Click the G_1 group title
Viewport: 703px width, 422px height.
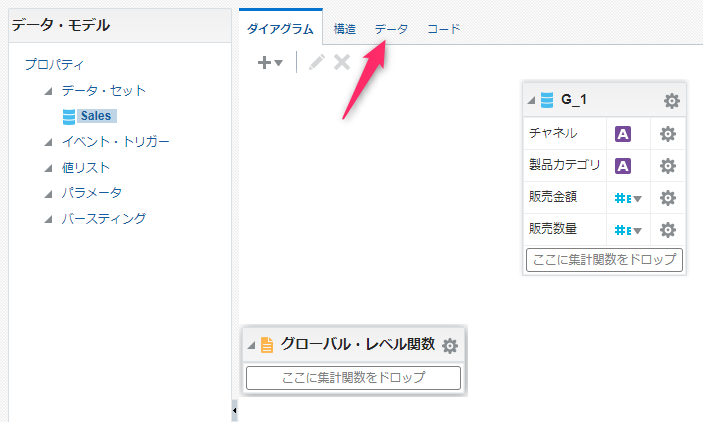point(574,100)
